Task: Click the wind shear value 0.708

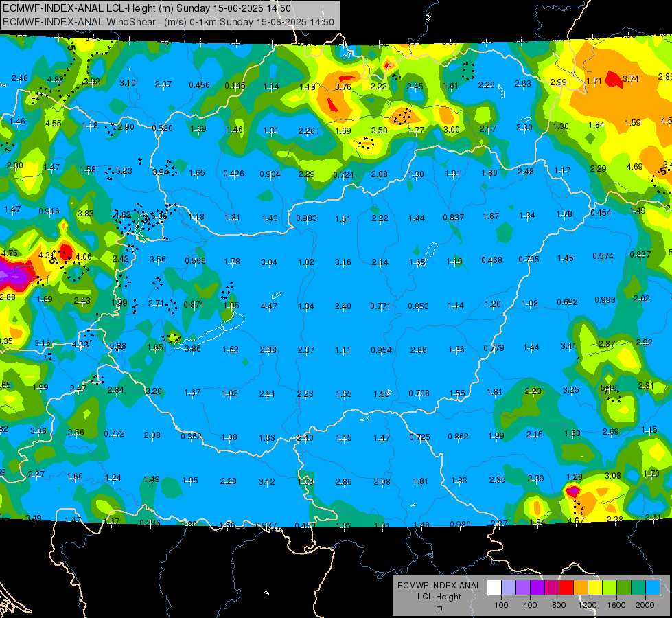Action: point(419,393)
